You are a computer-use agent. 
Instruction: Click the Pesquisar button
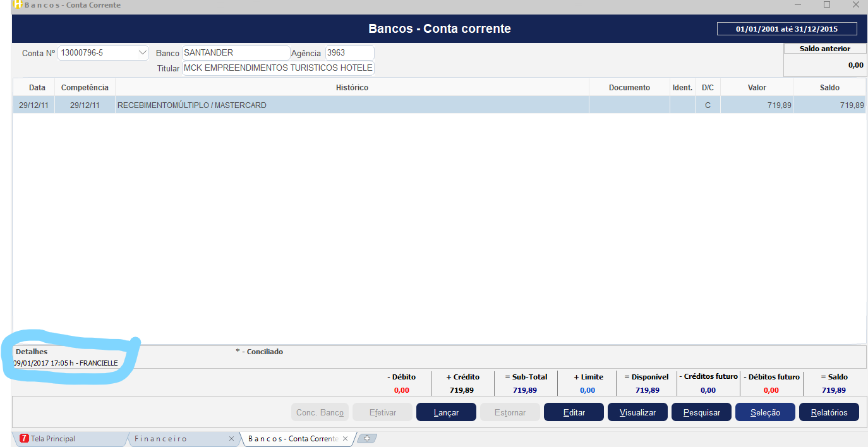point(701,412)
